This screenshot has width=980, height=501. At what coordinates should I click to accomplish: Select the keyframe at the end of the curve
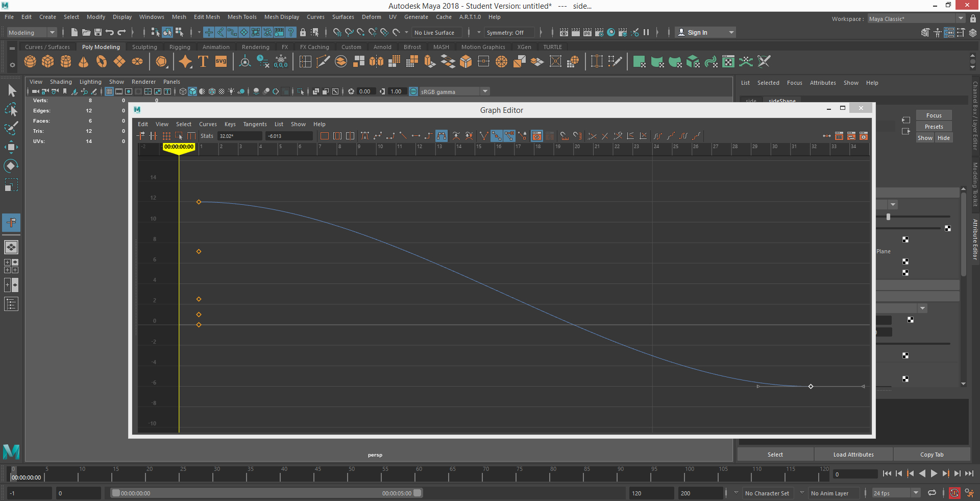tap(811, 387)
